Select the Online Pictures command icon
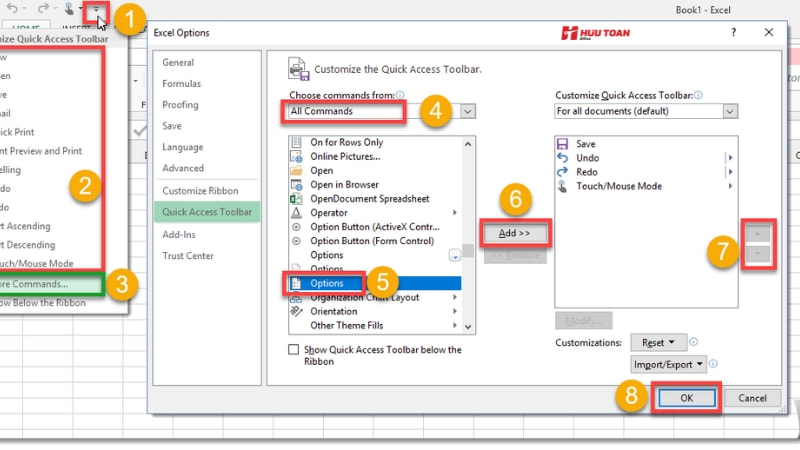 [x=296, y=157]
